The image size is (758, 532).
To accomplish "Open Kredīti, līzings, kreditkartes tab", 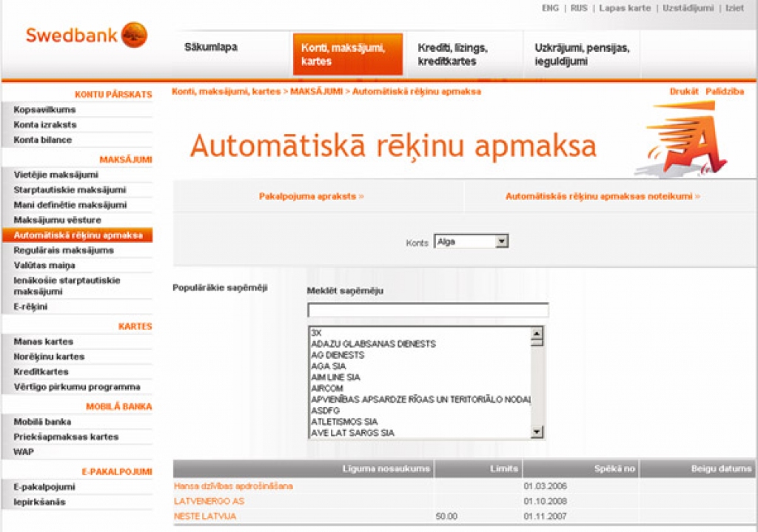I will pyautogui.click(x=452, y=52).
